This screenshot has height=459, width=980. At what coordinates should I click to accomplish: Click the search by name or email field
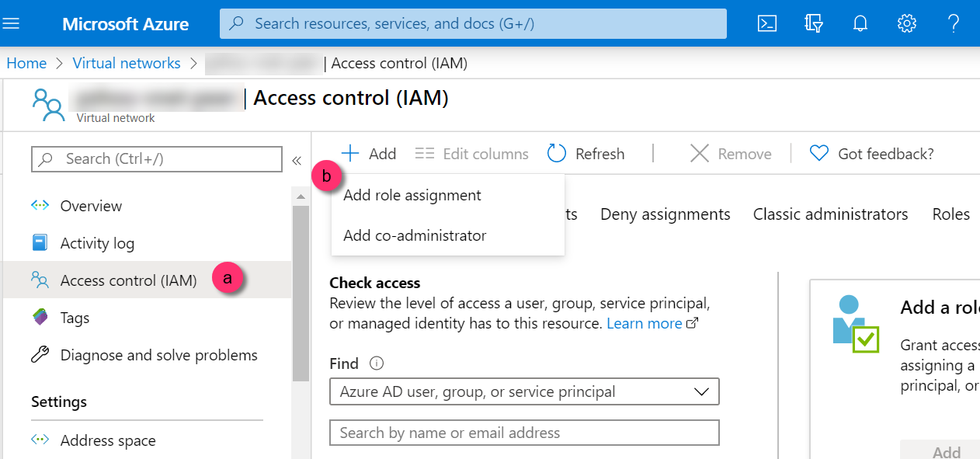524,433
